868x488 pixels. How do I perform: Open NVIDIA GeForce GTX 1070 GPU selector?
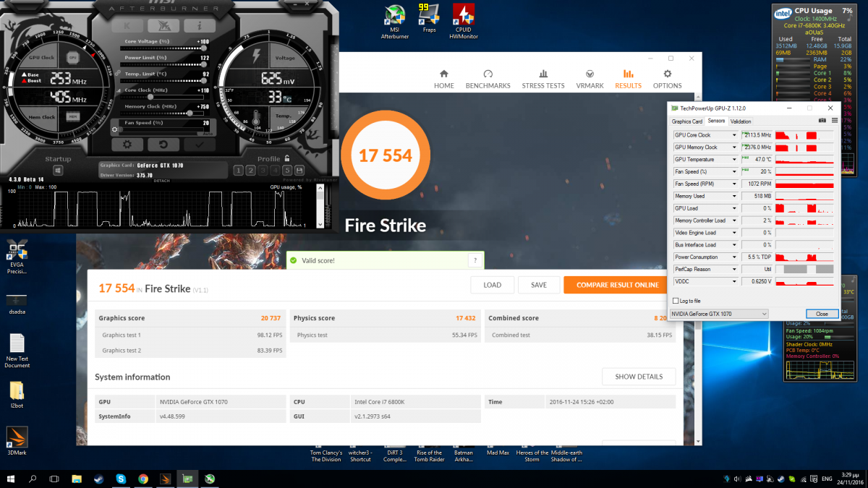click(719, 314)
